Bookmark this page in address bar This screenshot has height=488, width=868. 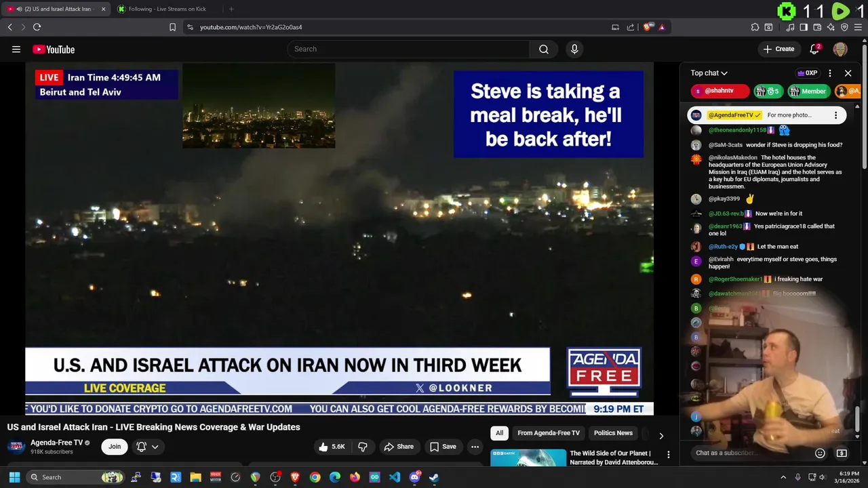coord(172,27)
